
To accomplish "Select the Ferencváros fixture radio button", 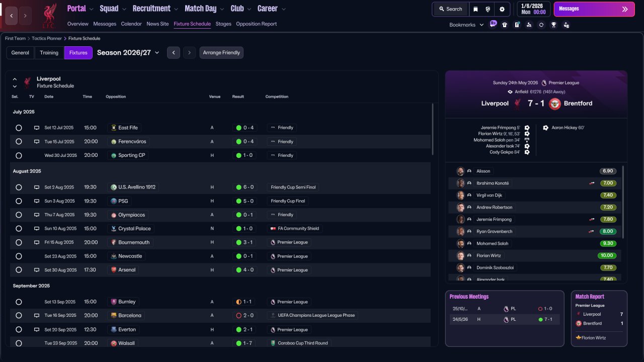I will [19, 142].
